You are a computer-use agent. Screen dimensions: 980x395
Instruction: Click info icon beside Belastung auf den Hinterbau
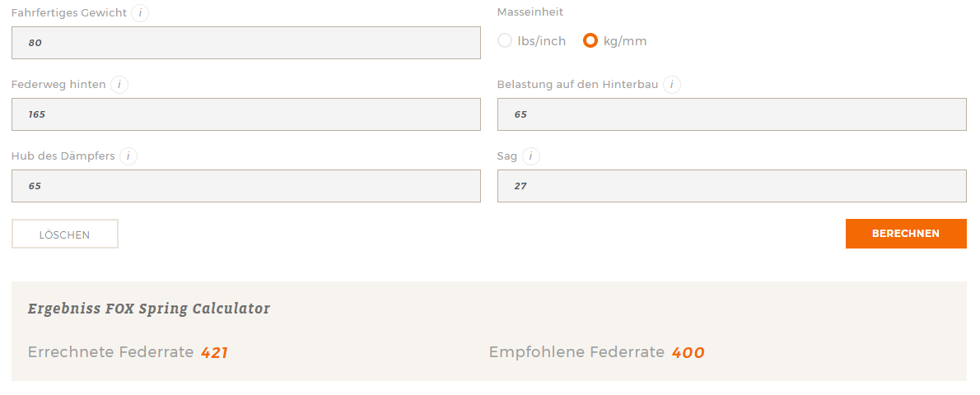pyautogui.click(x=671, y=85)
